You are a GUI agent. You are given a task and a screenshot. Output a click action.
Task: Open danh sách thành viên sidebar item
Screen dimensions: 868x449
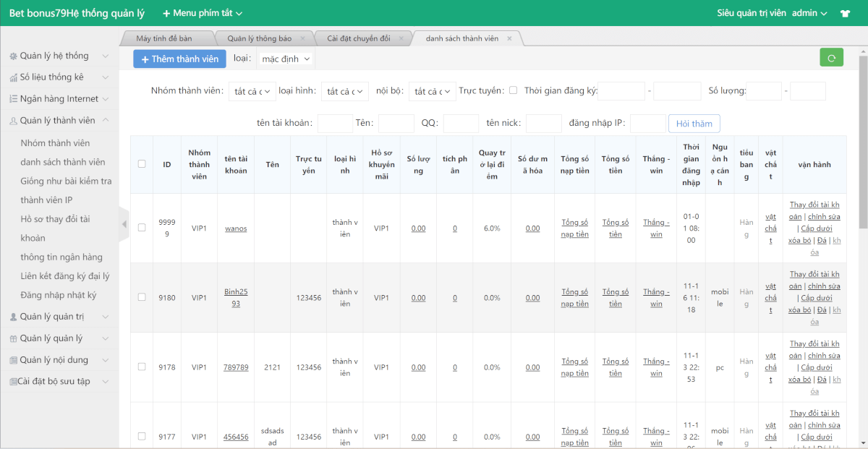click(63, 162)
